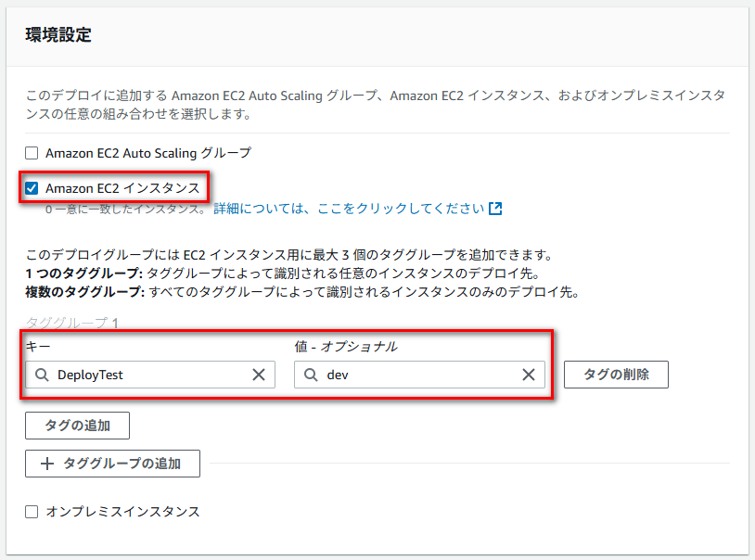Click the タグの追加 button
Image resolution: width=755 pixels, height=560 pixels.
coord(78,426)
